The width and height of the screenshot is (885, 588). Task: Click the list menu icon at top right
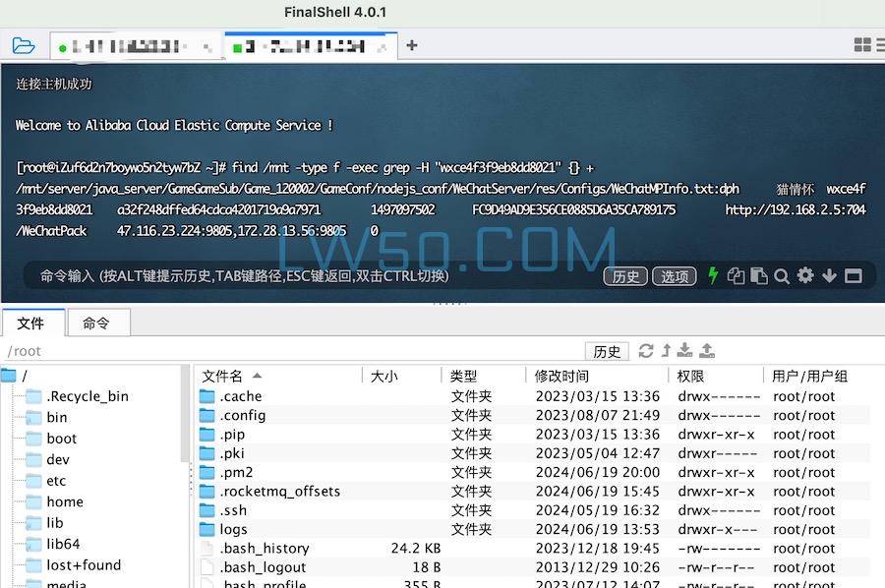click(x=881, y=44)
